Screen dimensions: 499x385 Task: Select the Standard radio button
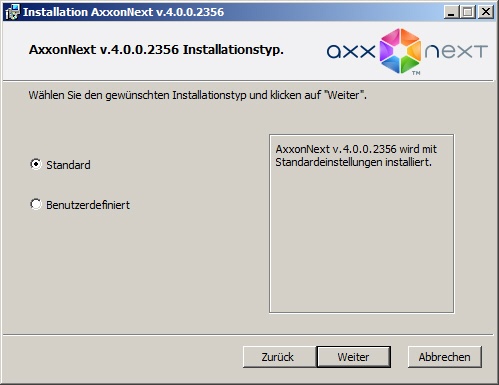click(x=36, y=164)
